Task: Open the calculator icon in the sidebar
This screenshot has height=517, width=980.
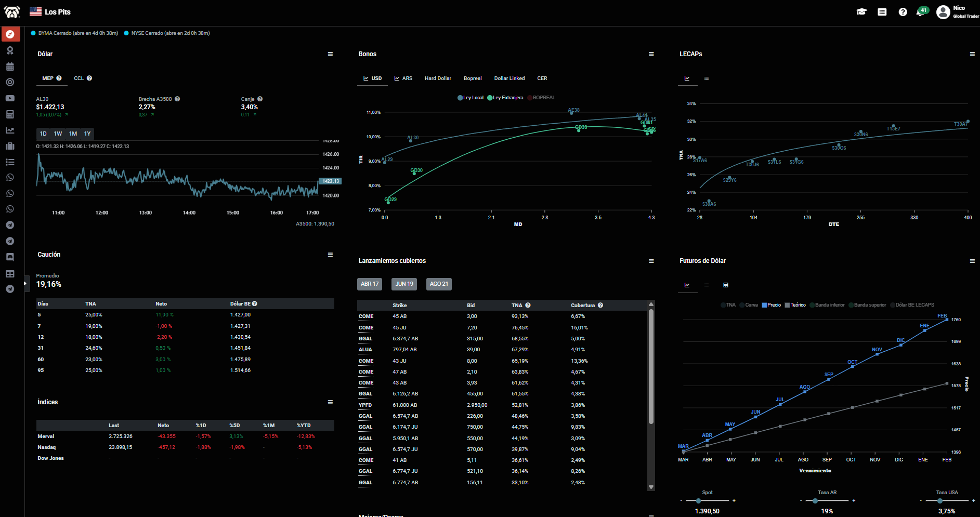Action: point(10,114)
